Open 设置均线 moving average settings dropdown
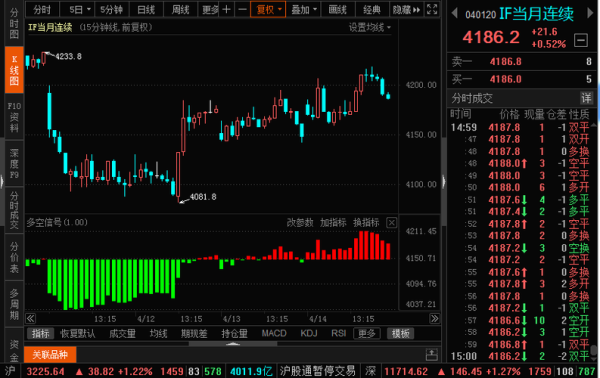The height and width of the screenshot is (378, 600). 370,28
